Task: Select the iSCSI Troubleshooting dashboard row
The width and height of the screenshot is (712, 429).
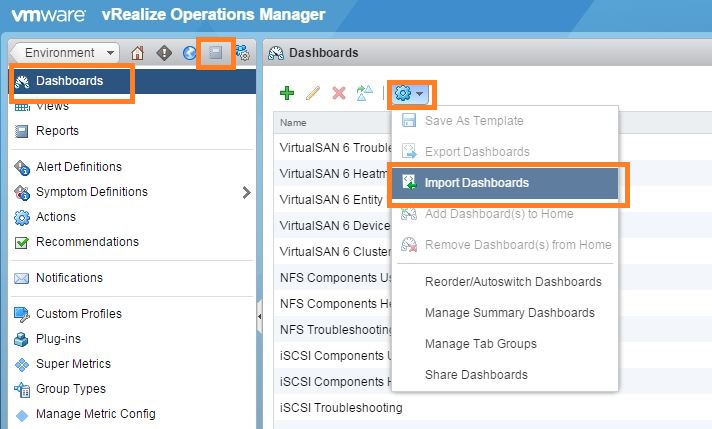Action: 341,408
